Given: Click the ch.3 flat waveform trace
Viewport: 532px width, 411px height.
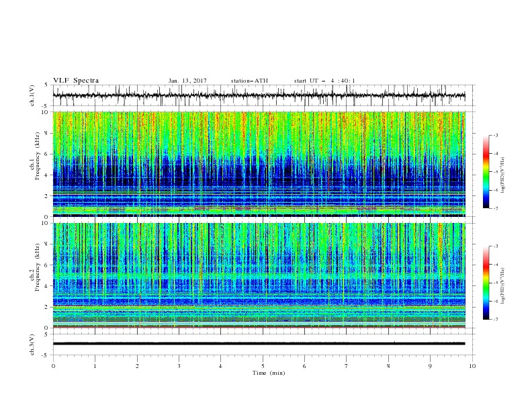Looking at the screenshot, I should point(259,344).
